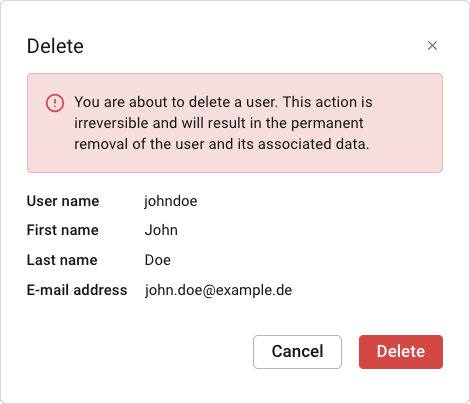The width and height of the screenshot is (470, 404).
Task: Click the first name value John
Action: 161,230
